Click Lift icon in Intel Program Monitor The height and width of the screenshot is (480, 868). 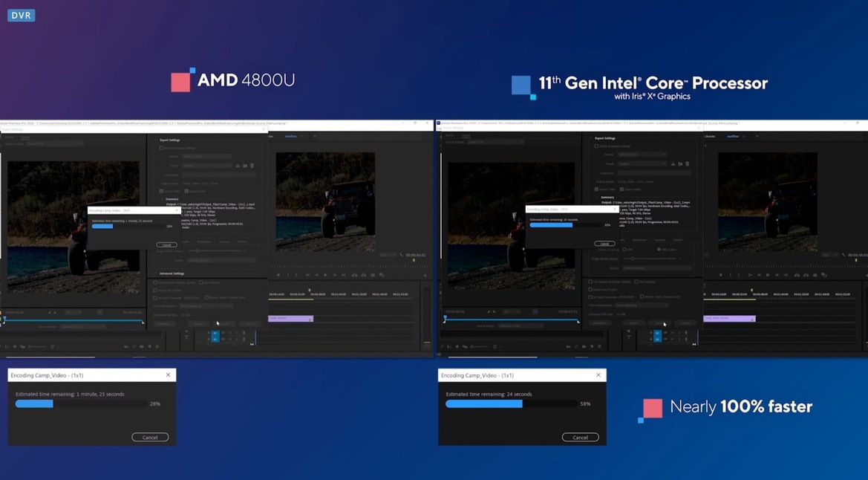[797, 275]
